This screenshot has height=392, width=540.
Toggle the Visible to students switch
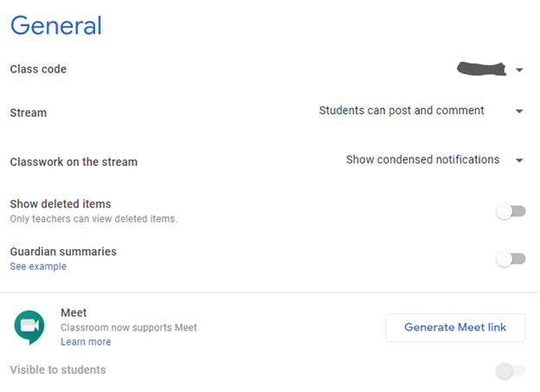511,371
